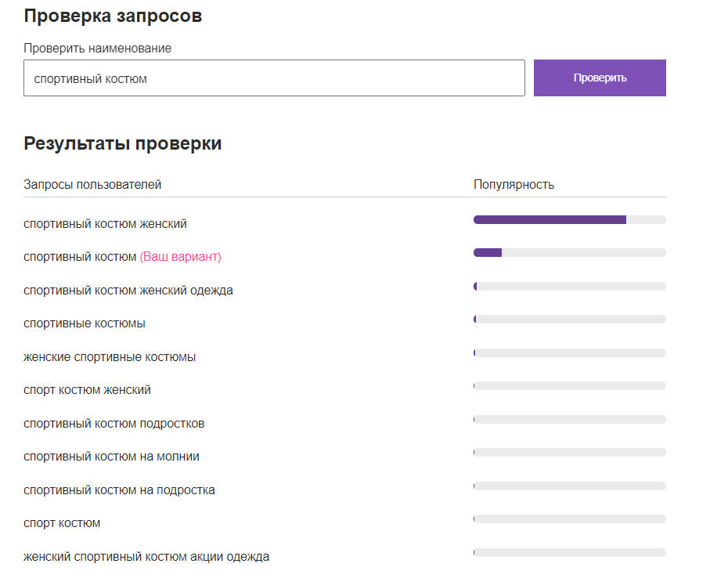This screenshot has height=578, width=728.
Task: Click popularity bar for 'спортивный костюм женский'
Action: (x=569, y=220)
